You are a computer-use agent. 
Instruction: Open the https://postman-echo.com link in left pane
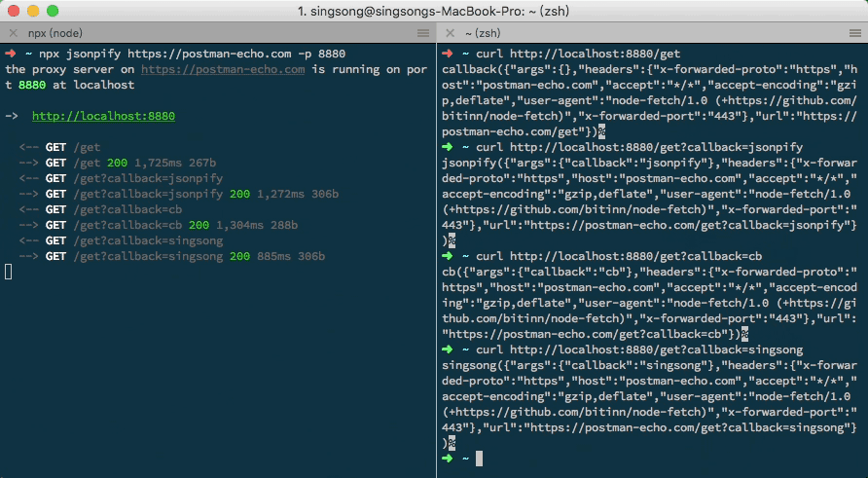[223, 69]
